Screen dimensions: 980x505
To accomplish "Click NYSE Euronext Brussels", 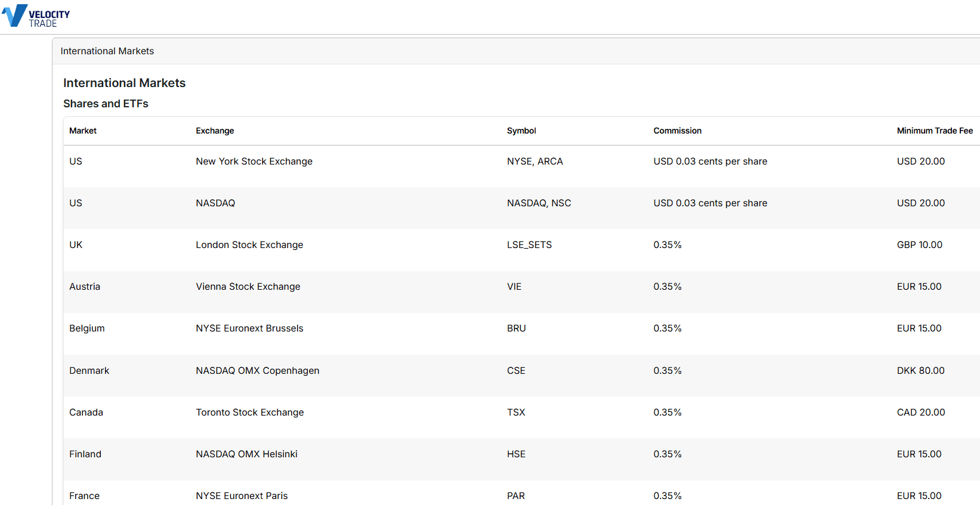I will click(249, 329).
